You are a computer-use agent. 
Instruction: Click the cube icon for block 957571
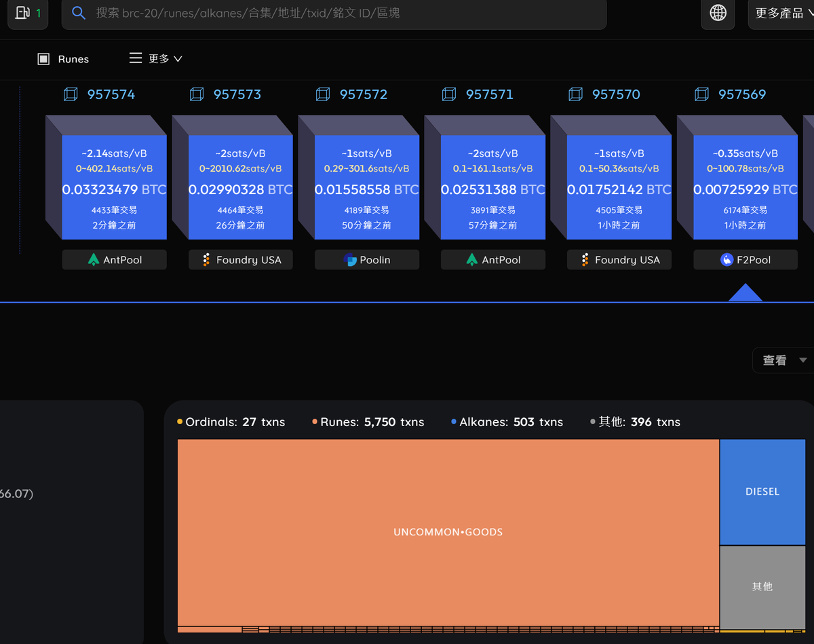pyautogui.click(x=449, y=94)
